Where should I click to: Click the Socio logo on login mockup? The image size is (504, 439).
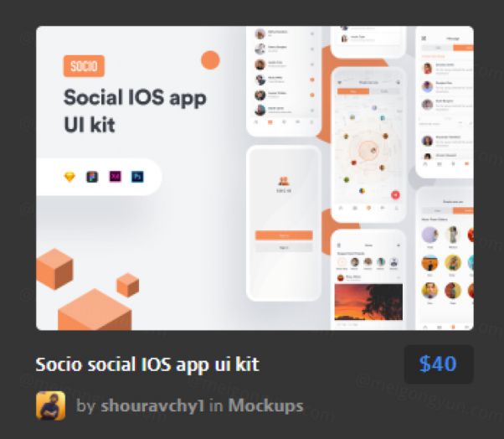point(284,184)
